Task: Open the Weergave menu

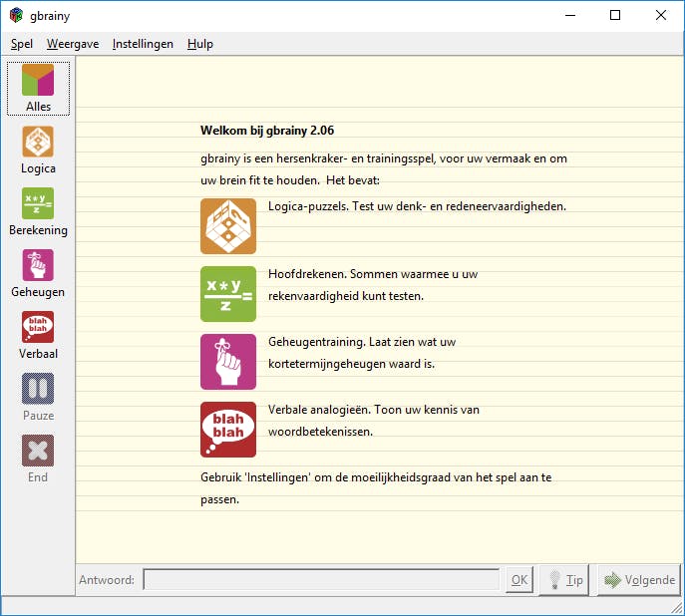Action: click(x=73, y=44)
